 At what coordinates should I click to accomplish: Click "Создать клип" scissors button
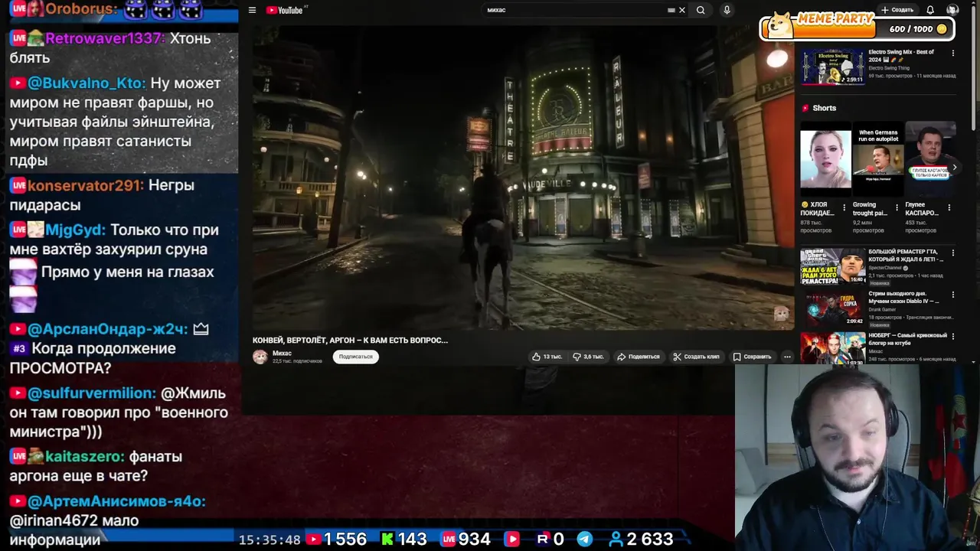click(x=696, y=357)
